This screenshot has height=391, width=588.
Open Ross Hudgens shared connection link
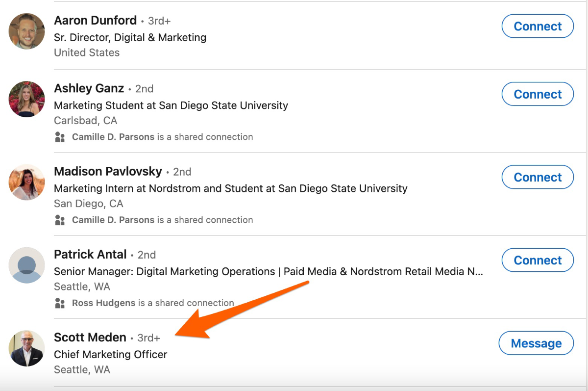click(x=103, y=303)
